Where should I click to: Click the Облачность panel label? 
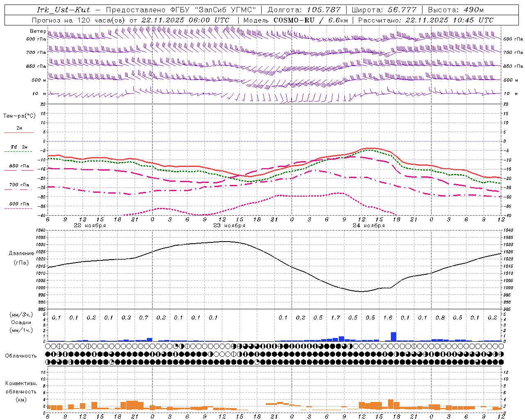[21, 356]
